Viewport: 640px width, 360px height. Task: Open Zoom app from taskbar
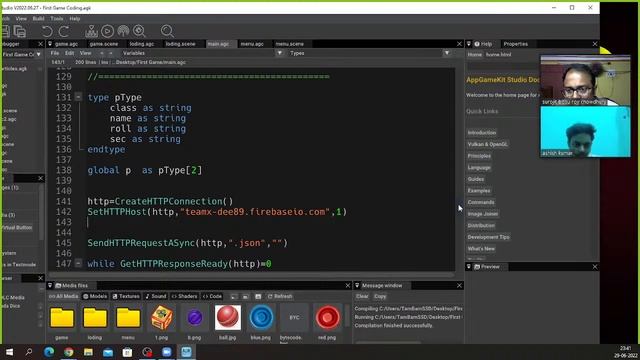[x=167, y=352]
